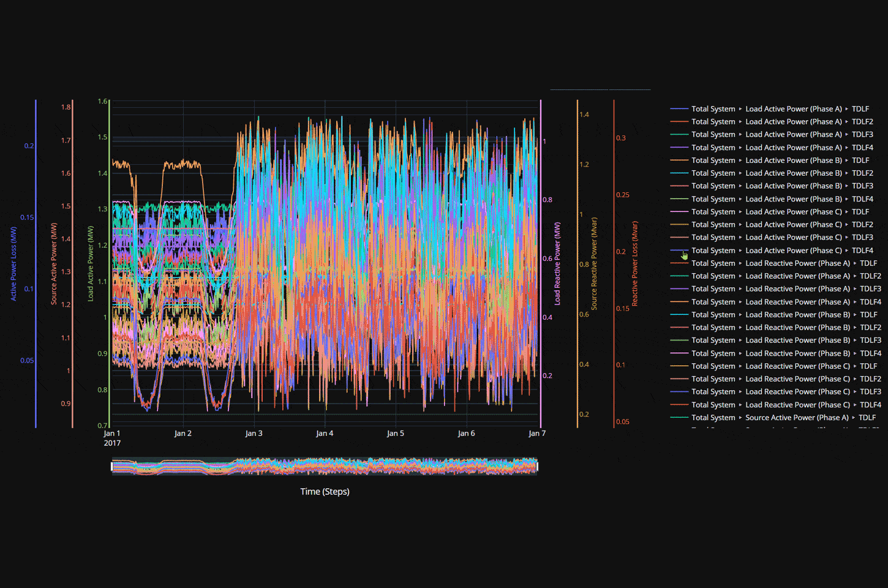Click inside the minimap overview below the plot

pos(325,466)
